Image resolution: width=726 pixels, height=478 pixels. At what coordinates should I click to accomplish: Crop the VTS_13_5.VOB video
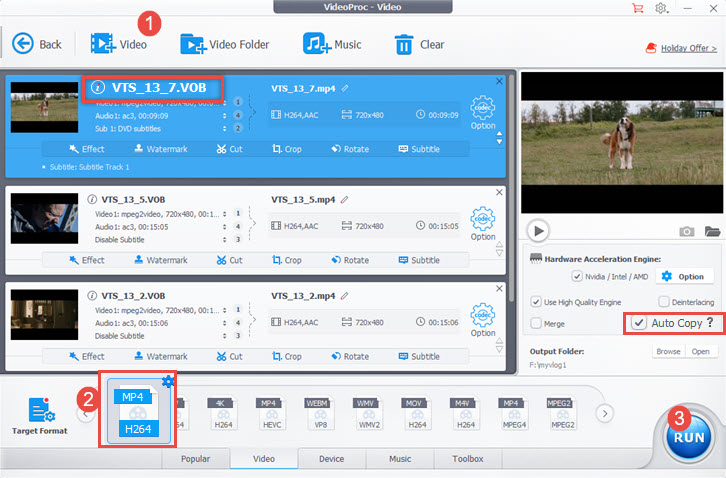point(287,260)
